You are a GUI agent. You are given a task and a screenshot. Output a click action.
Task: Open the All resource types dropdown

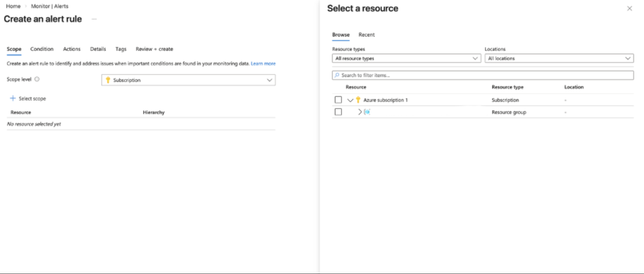[x=406, y=58]
